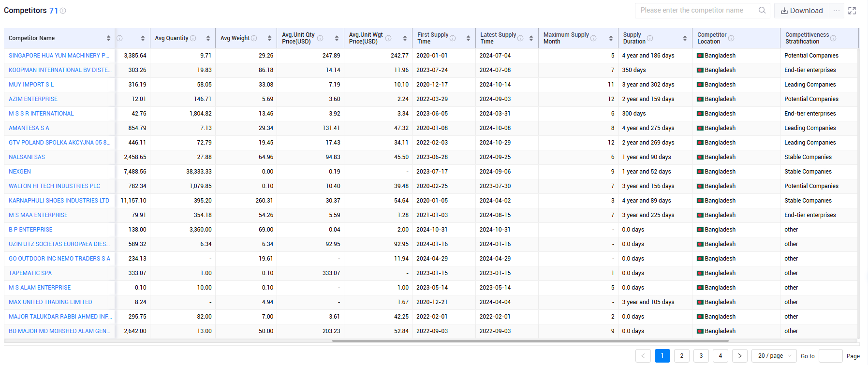This screenshot has height=365, width=868.
Task: Show info for First Supply Time
Action: (x=453, y=38)
